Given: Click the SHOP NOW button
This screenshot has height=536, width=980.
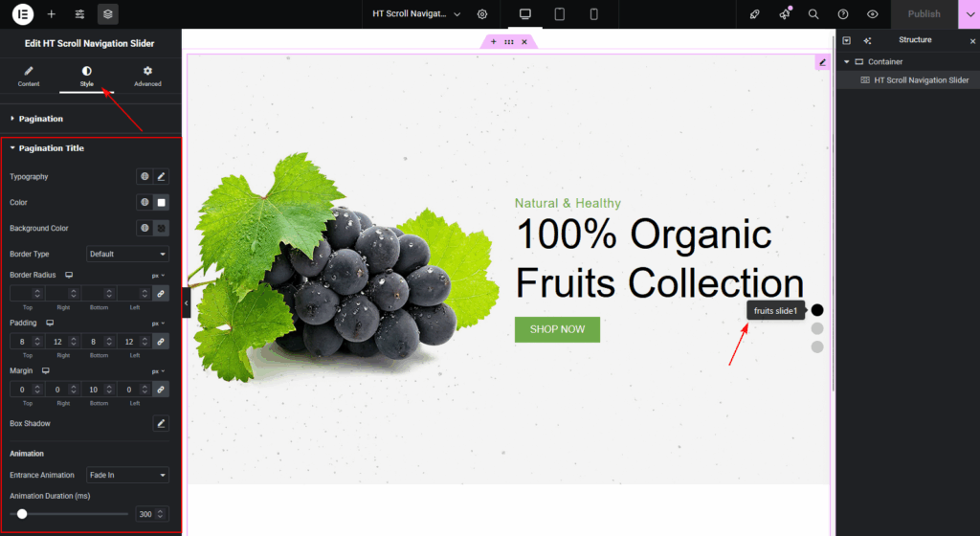Looking at the screenshot, I should point(557,329).
